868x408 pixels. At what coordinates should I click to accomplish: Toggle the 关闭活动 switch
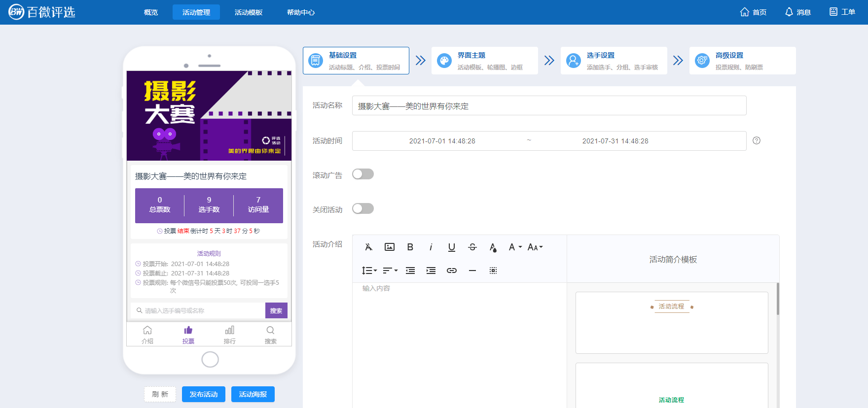363,209
